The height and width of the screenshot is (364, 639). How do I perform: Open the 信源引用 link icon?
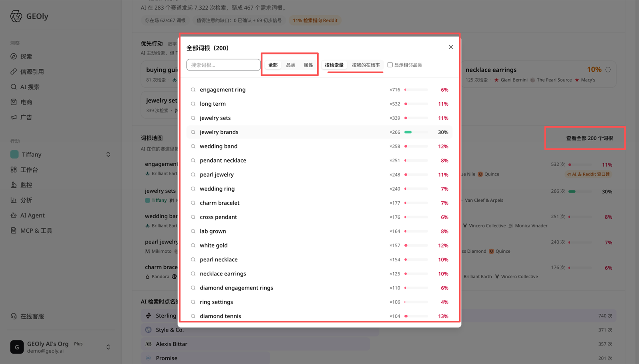[14, 72]
